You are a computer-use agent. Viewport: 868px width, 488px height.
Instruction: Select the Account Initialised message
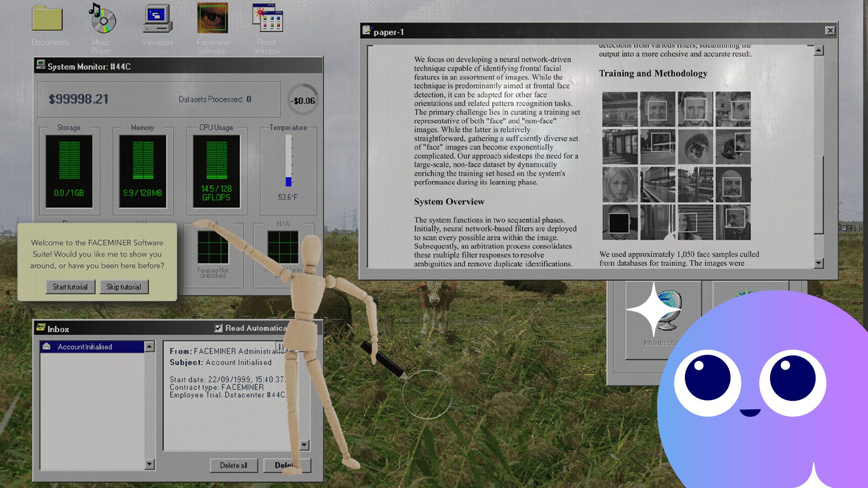(85, 347)
